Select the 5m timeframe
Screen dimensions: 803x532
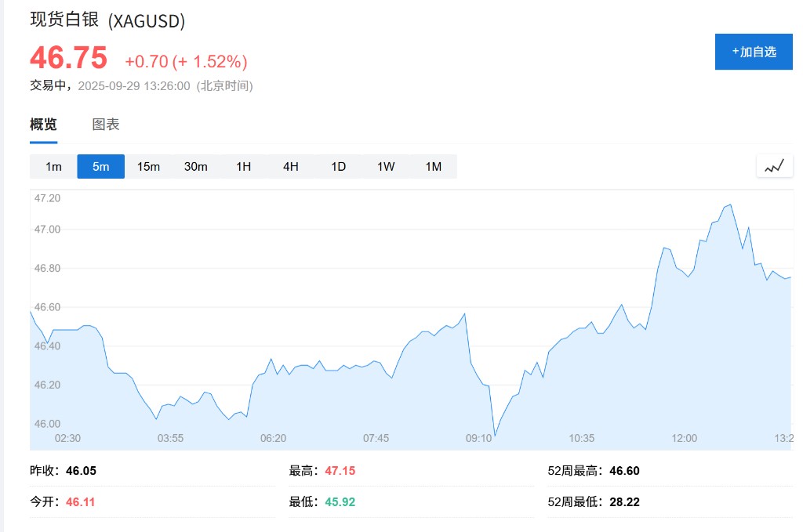tap(100, 167)
